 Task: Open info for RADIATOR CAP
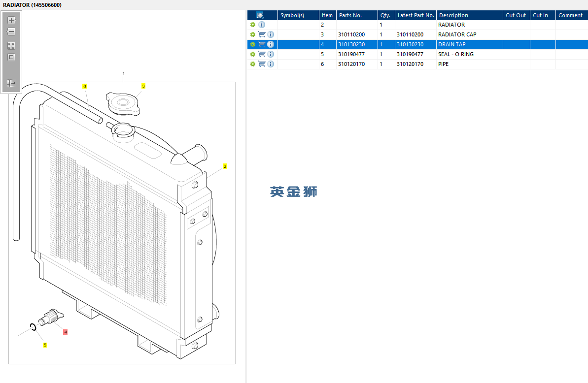(x=271, y=34)
